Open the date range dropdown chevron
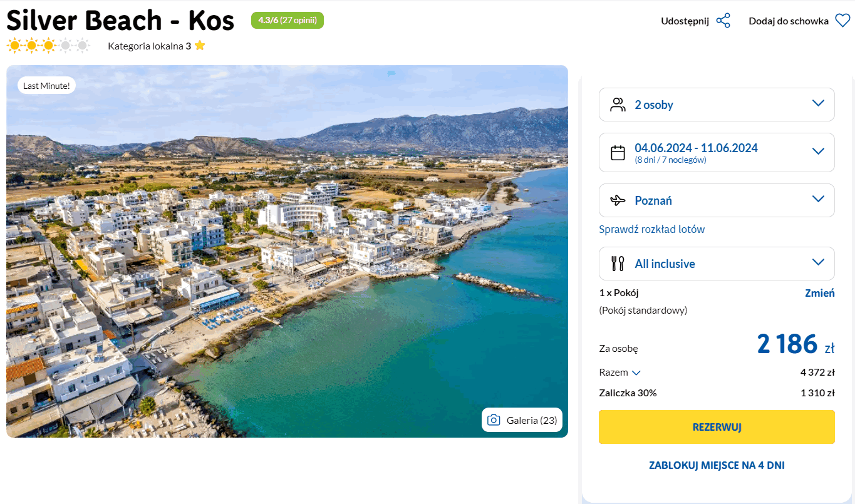The width and height of the screenshot is (855, 504). (x=817, y=151)
